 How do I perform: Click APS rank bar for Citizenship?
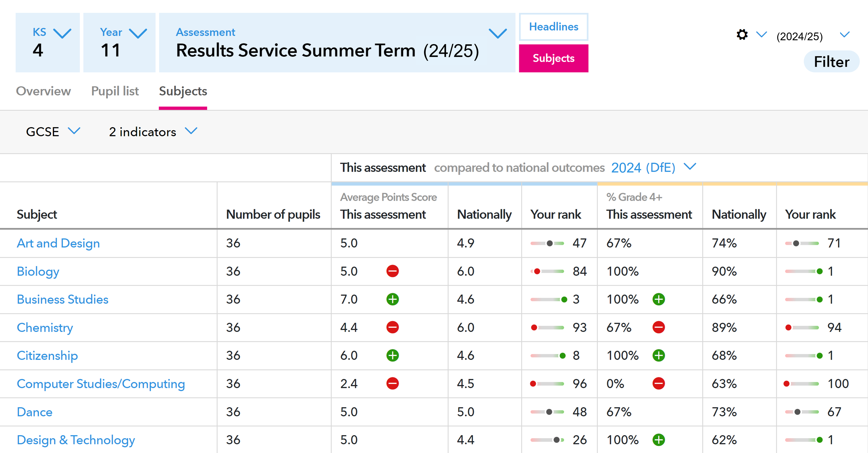click(x=548, y=355)
